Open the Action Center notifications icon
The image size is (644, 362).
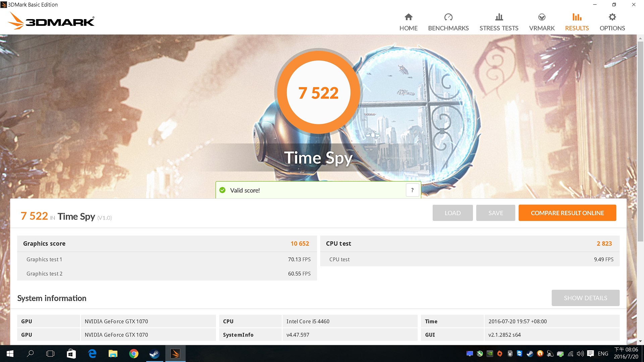pyautogui.click(x=591, y=354)
